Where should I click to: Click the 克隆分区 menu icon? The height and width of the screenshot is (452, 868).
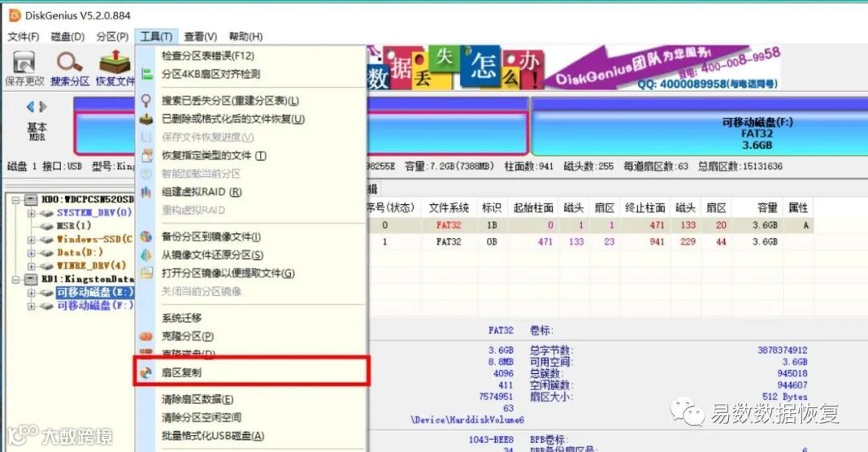pyautogui.click(x=146, y=335)
